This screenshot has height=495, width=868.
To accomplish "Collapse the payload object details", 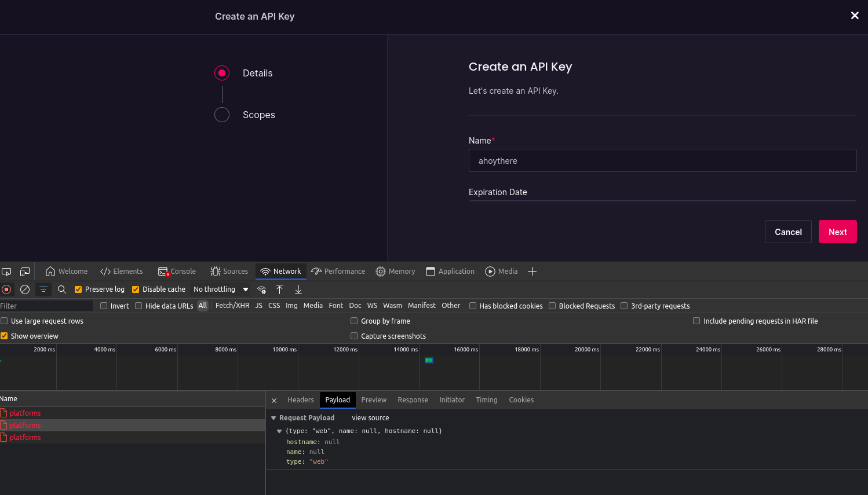I will [x=279, y=431].
